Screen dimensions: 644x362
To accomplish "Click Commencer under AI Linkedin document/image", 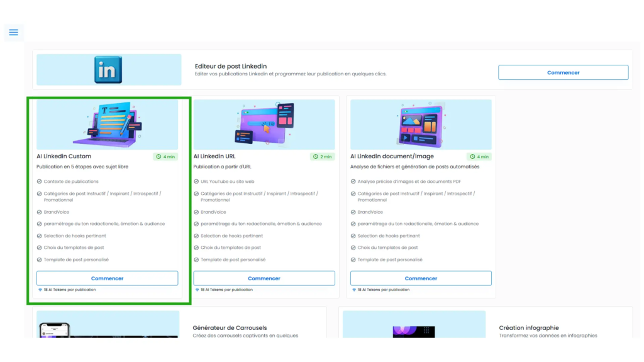I will (421, 278).
